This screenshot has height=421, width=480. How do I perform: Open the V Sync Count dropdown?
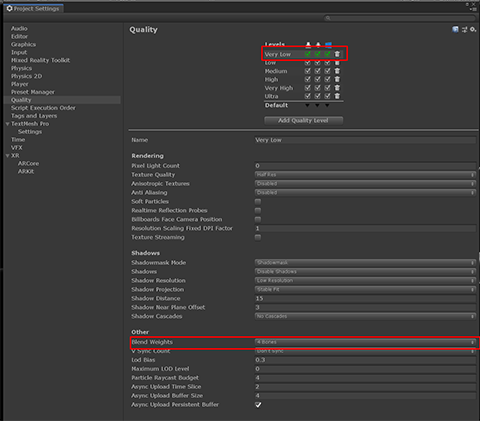(x=365, y=351)
